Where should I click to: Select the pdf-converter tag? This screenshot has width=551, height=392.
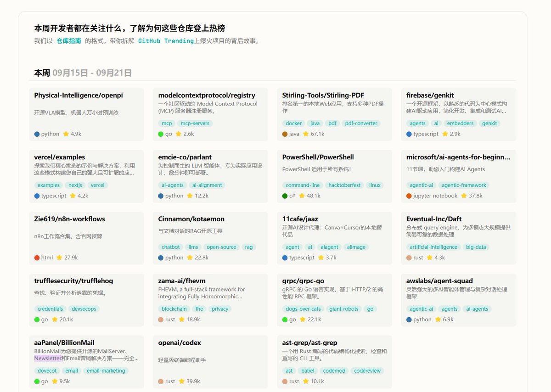click(361, 123)
